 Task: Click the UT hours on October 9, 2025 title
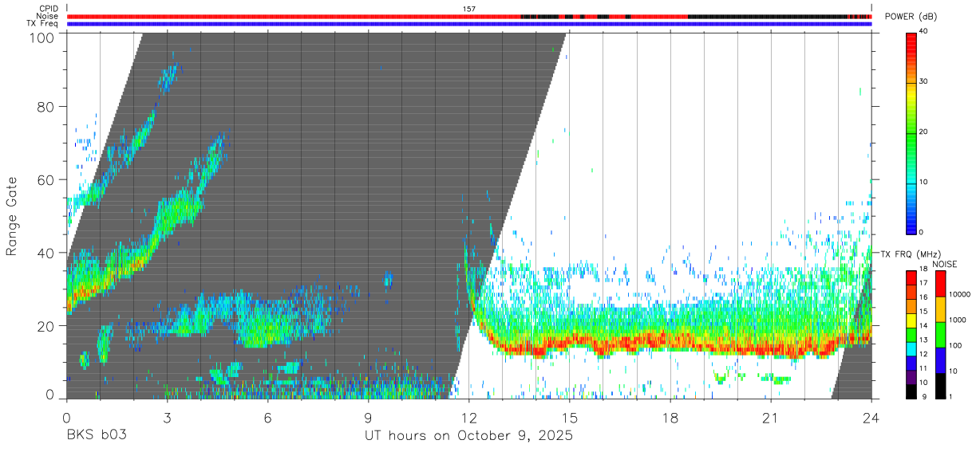pyautogui.click(x=468, y=436)
